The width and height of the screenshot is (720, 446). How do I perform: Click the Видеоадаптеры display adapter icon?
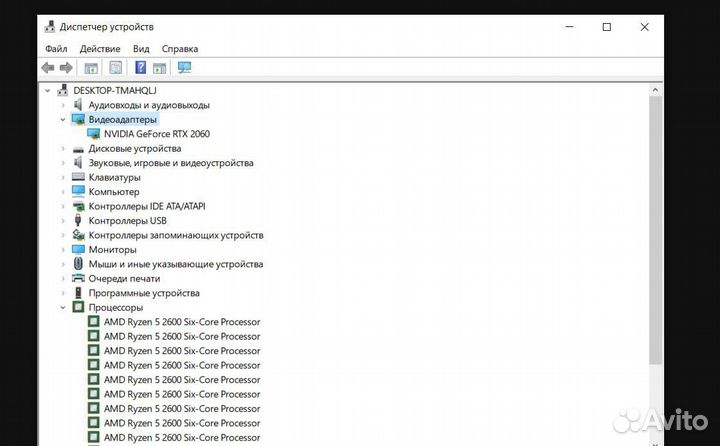pos(78,119)
